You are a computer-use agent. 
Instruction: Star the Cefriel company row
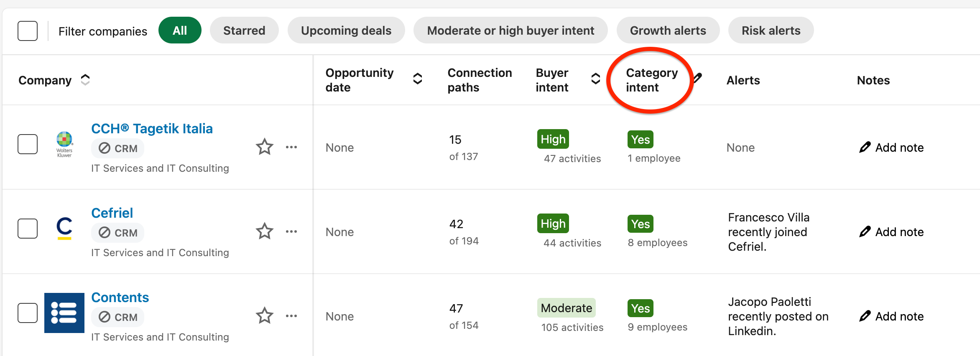pyautogui.click(x=264, y=231)
